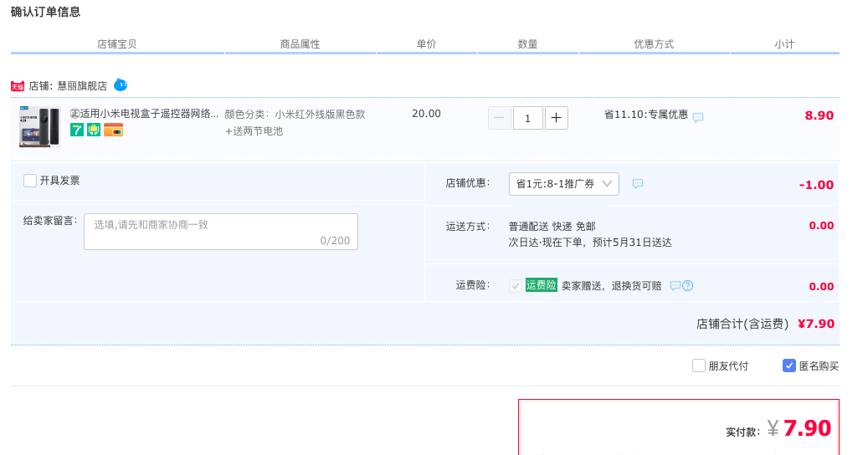The height and width of the screenshot is (455, 868).
Task: Click the 卖家赠送，退换货可赔 text
Action: [612, 286]
